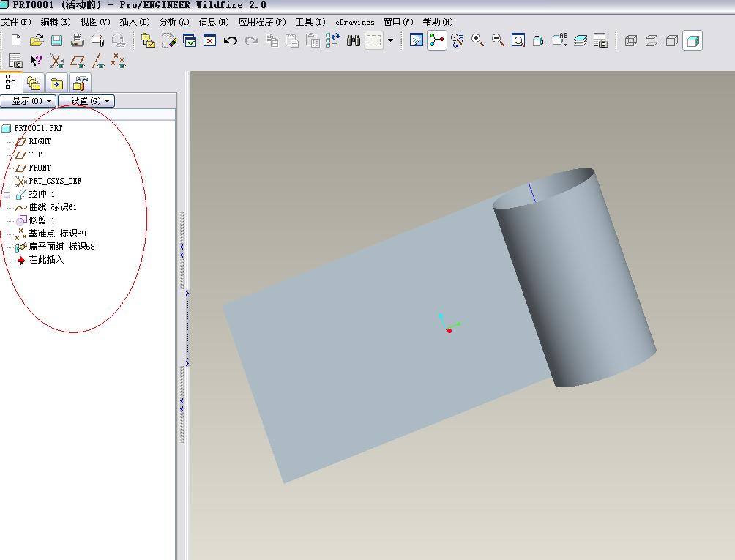Select PRT0001.PRT in the model tree

(x=38, y=128)
